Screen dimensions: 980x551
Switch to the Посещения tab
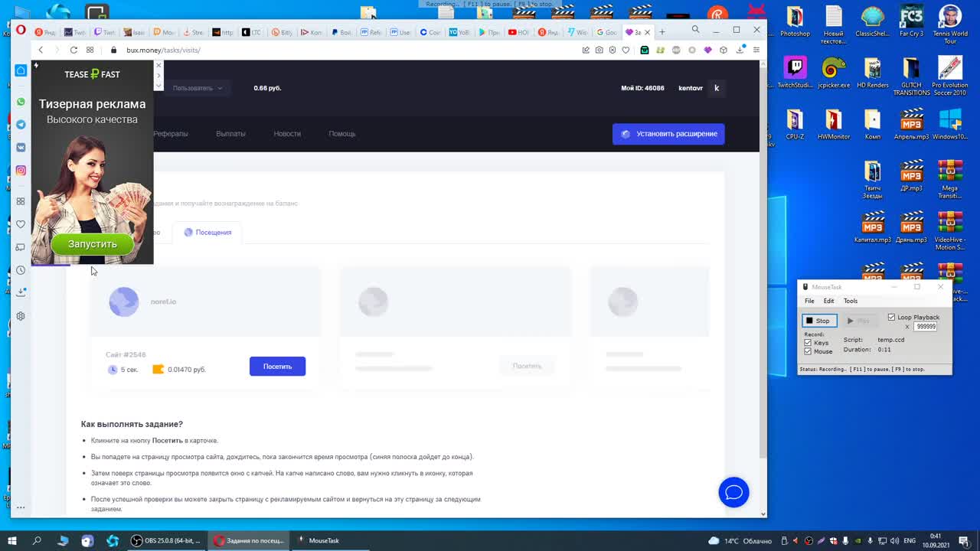coord(207,232)
